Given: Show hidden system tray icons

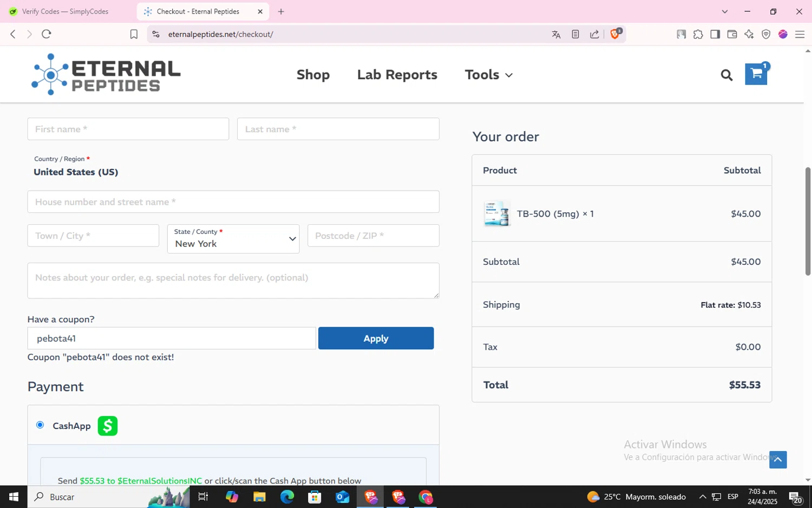Looking at the screenshot, I should (x=703, y=497).
